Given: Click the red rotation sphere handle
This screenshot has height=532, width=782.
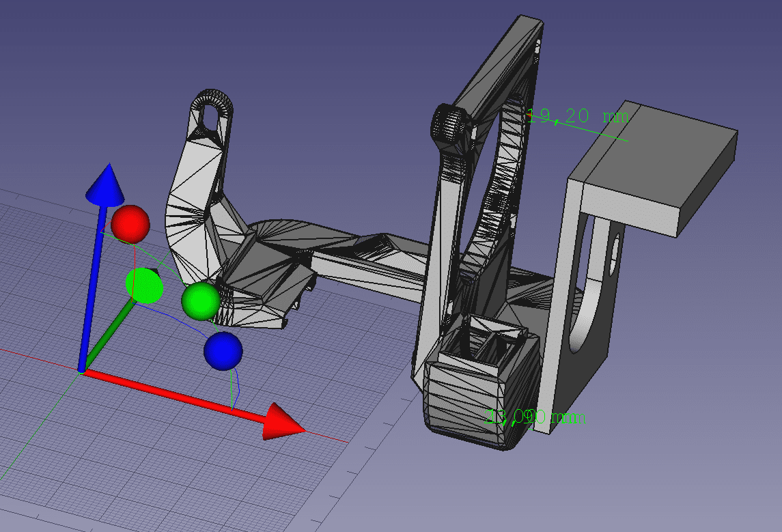Looking at the screenshot, I should pos(130,225).
